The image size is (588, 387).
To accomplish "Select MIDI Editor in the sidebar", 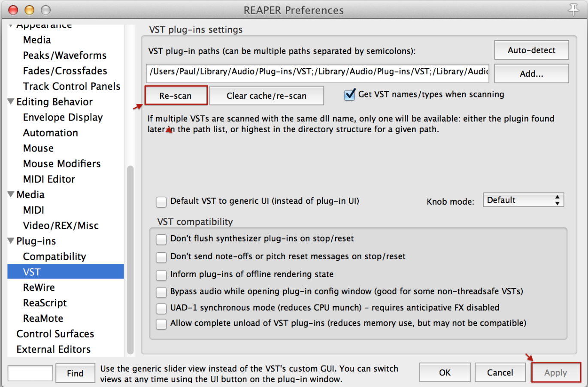I will pyautogui.click(x=49, y=179).
